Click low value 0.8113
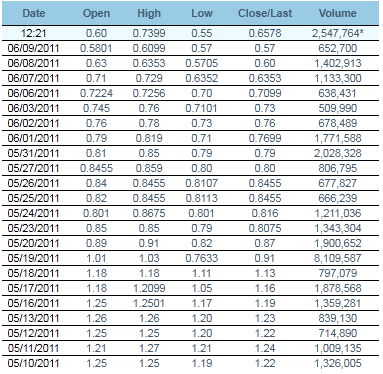This screenshot has height=374, width=383. (202, 198)
